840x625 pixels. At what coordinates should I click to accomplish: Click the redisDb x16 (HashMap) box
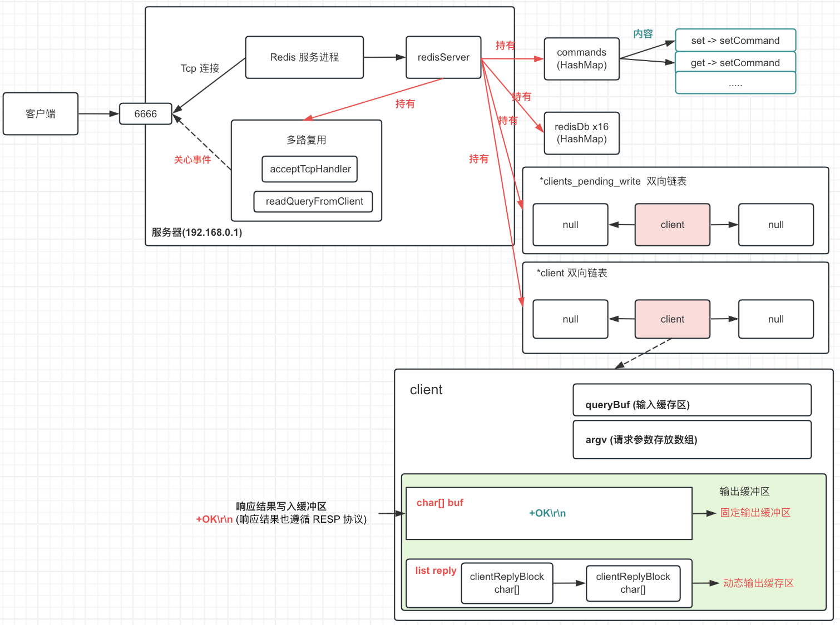tap(582, 133)
